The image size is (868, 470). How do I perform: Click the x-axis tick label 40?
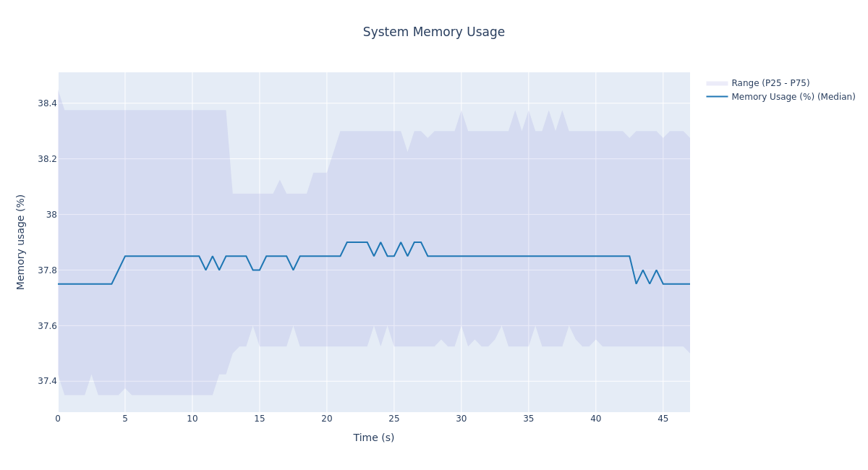coord(596,419)
